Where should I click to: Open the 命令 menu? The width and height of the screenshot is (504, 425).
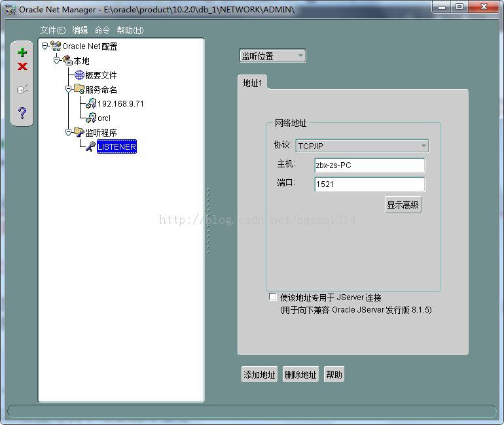102,30
